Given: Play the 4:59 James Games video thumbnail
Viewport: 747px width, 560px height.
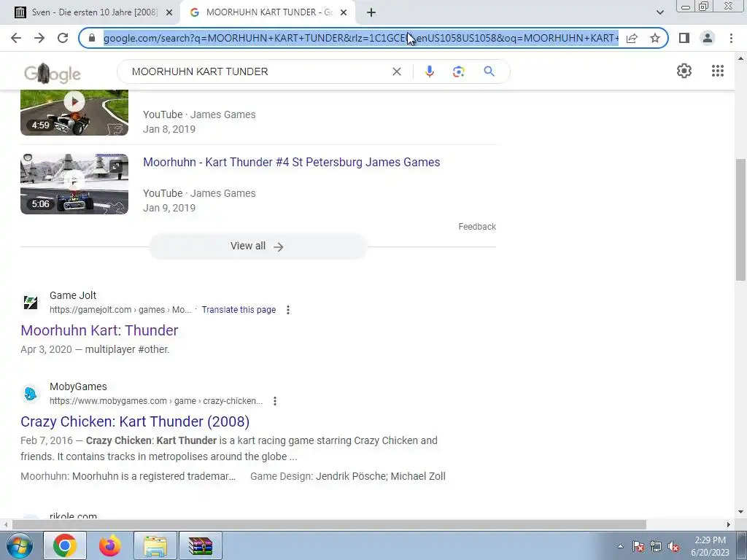Looking at the screenshot, I should (x=74, y=112).
